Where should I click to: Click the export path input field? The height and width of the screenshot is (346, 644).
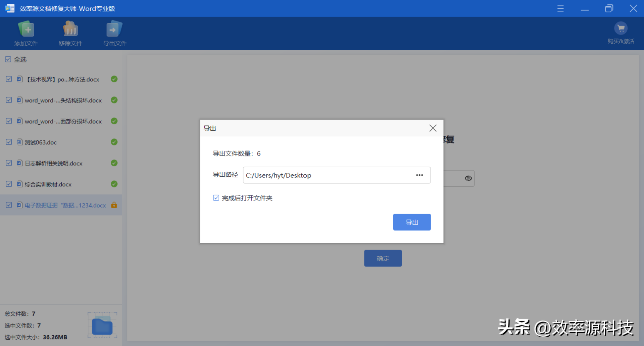(x=327, y=175)
